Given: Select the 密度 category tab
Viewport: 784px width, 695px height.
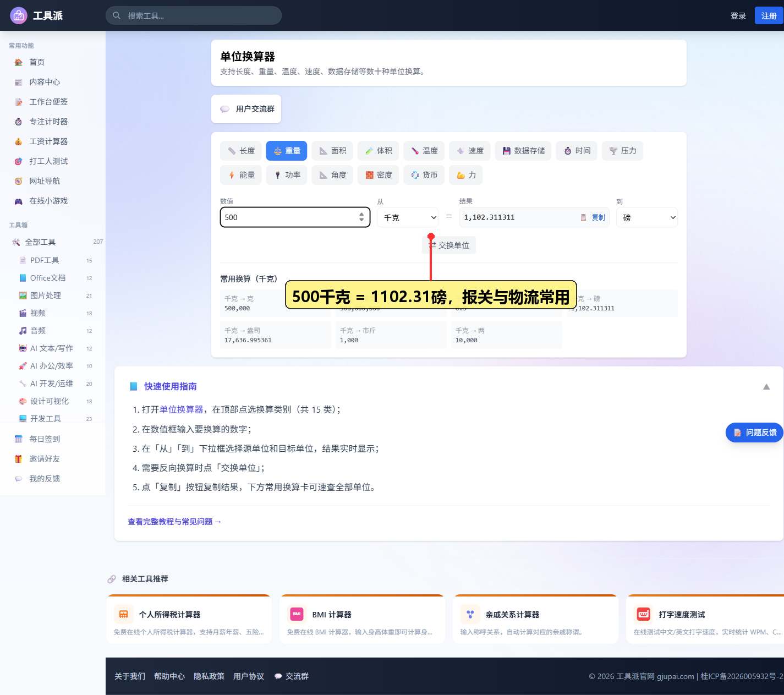Looking at the screenshot, I should pyautogui.click(x=379, y=175).
